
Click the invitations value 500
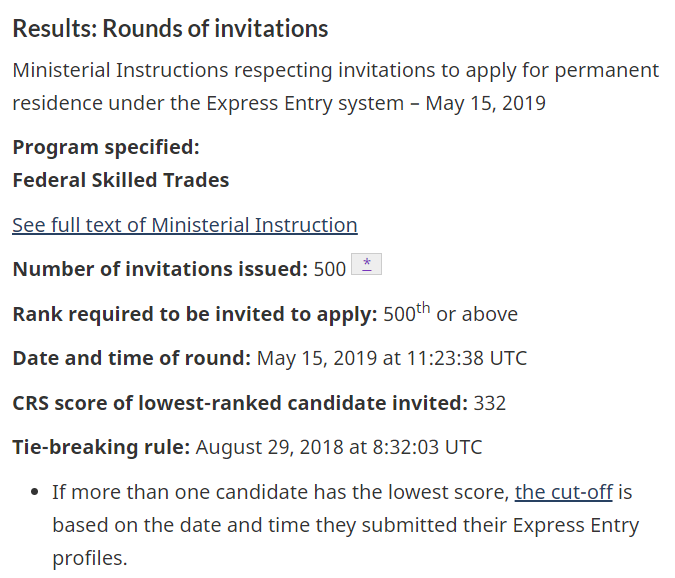pyautogui.click(x=330, y=268)
